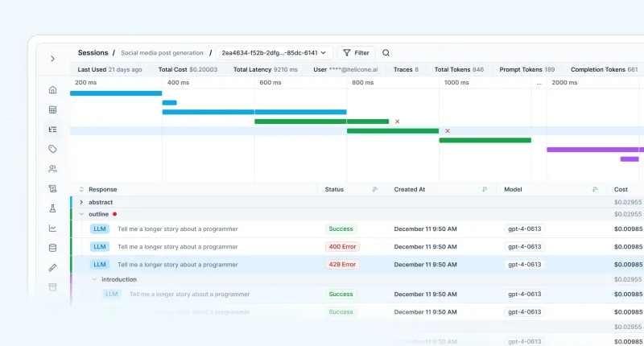Click the search magnifier icon
This screenshot has width=644, height=346.
coord(386,52)
